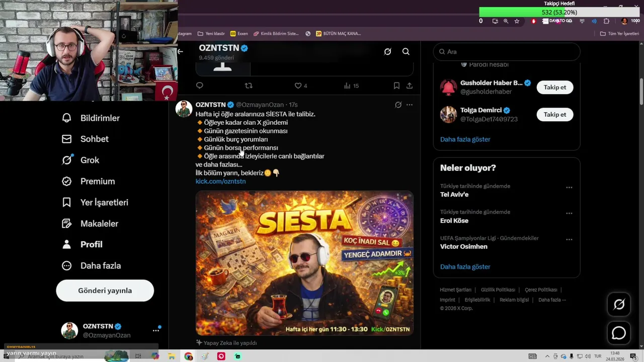Bookmark the previous post
This screenshot has height=362, width=644.
396,85
